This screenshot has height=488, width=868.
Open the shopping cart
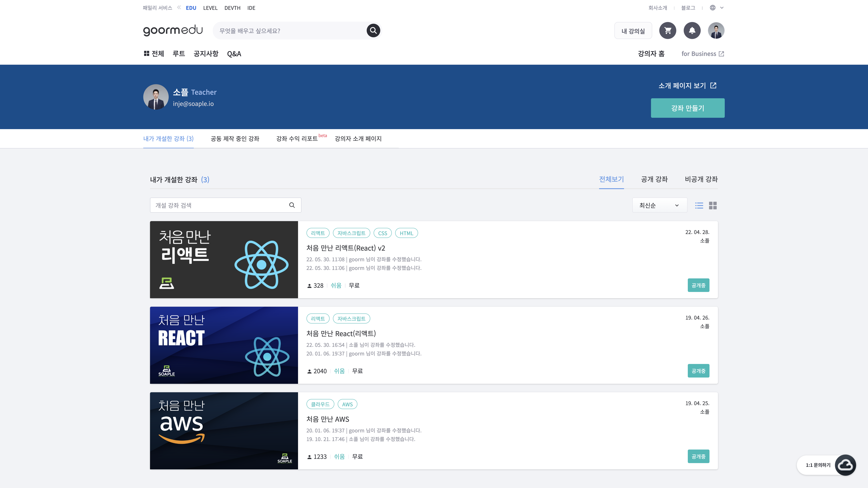click(667, 31)
